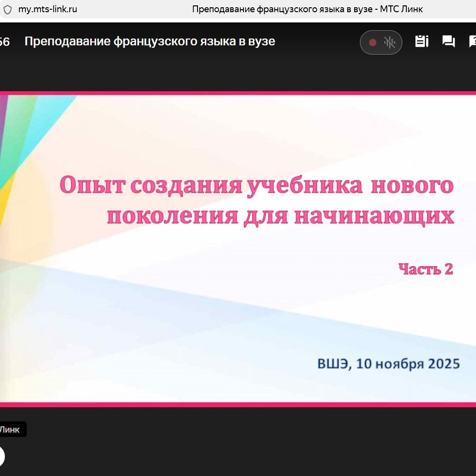Image resolution: width=476 pixels, height=476 pixels.
Task: Toggle the crossed-out sound wave icon
Action: pos(389,42)
